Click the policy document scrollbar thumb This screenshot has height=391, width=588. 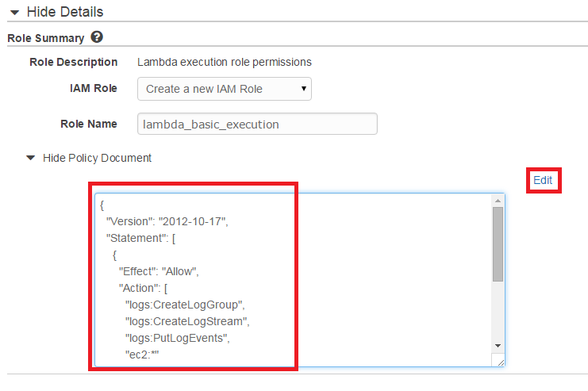point(498,244)
